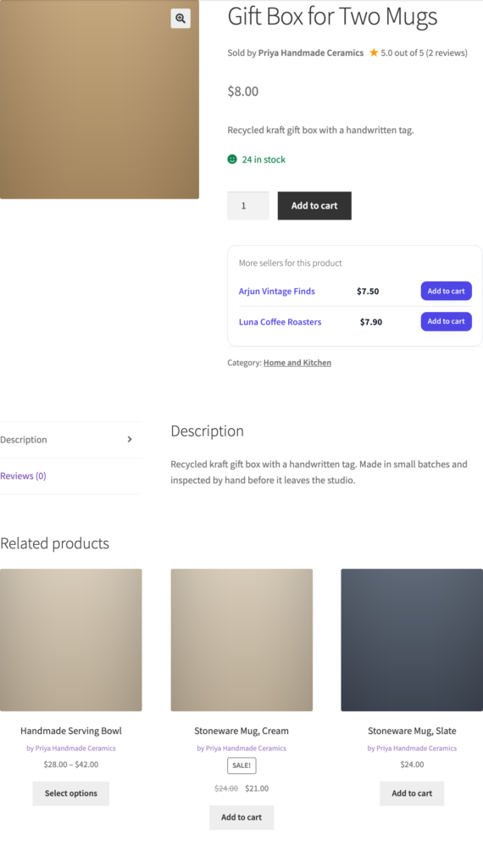Viewport: 483px width, 868px height.
Task: Add Arjun Vintage Finds offer to cart
Action: point(446,292)
